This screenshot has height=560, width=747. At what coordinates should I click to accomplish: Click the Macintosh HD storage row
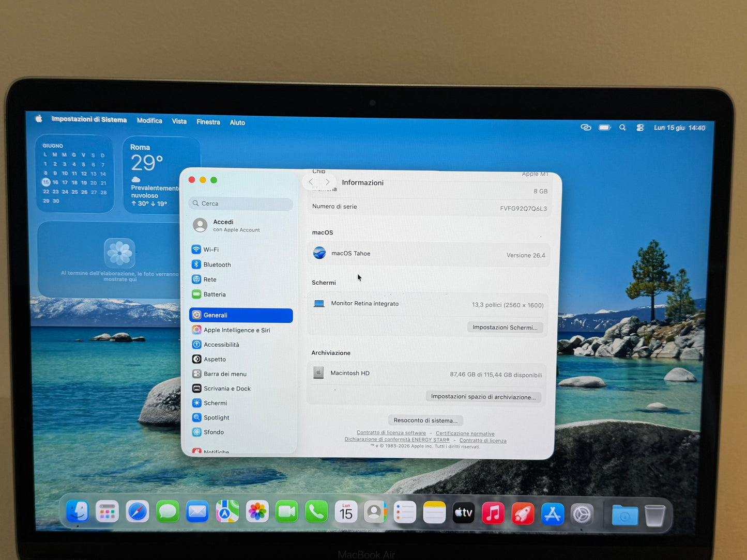pyautogui.click(x=428, y=374)
